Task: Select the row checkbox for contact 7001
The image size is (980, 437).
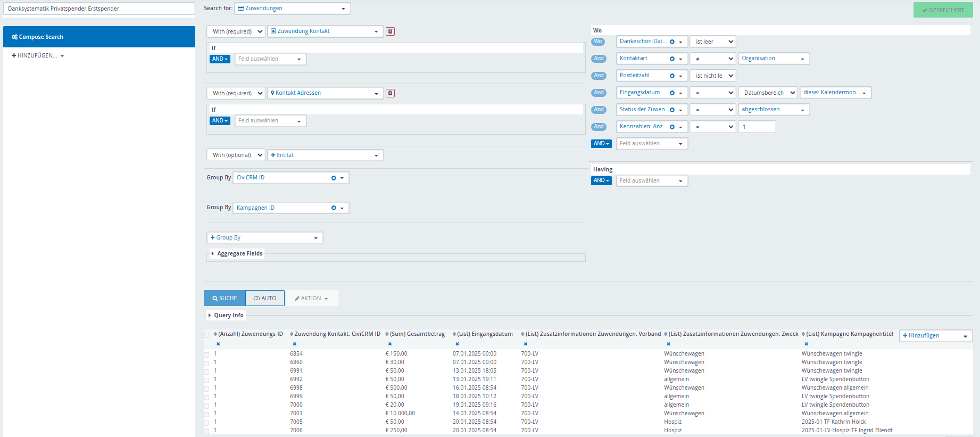Action: [206, 414]
